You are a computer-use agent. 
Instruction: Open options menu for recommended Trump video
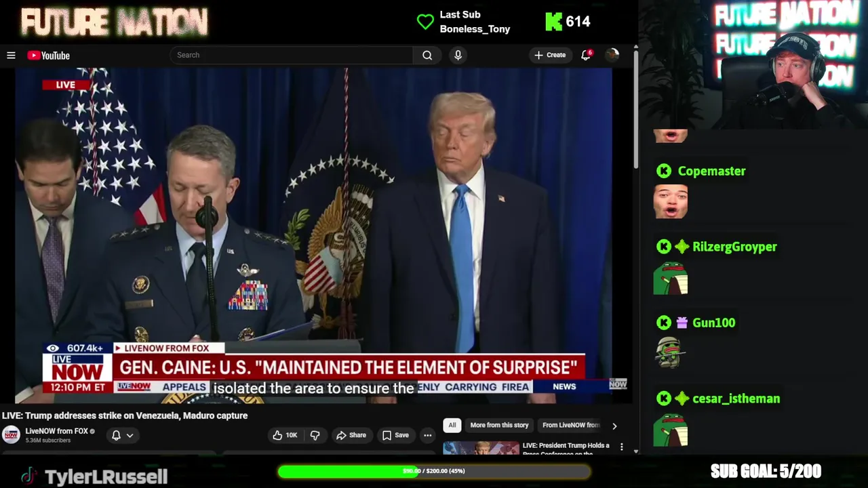(x=621, y=447)
